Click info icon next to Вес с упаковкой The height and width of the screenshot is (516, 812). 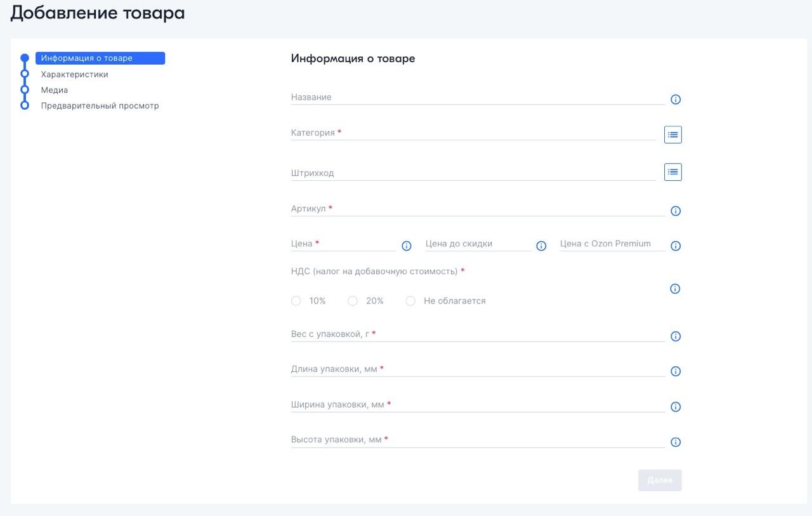tap(676, 336)
